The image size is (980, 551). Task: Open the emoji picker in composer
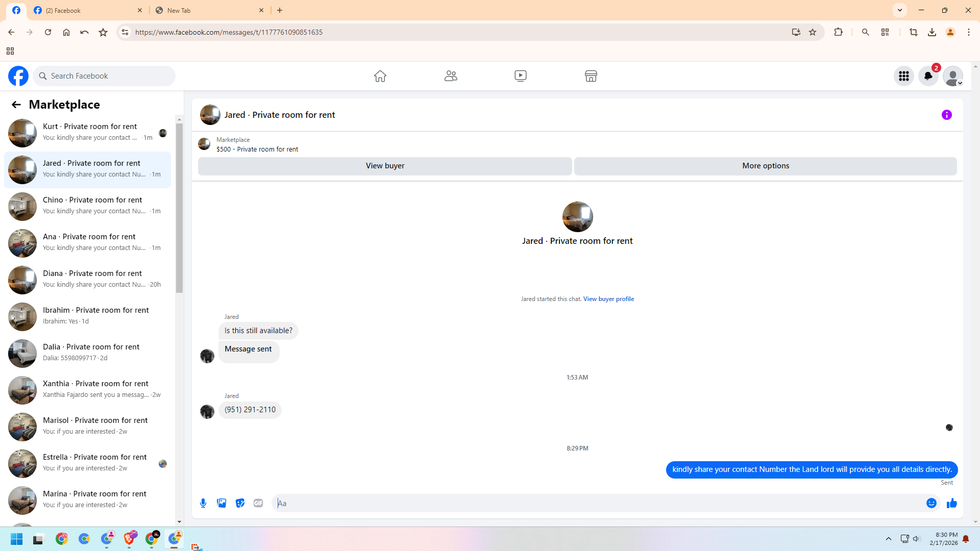tap(931, 503)
